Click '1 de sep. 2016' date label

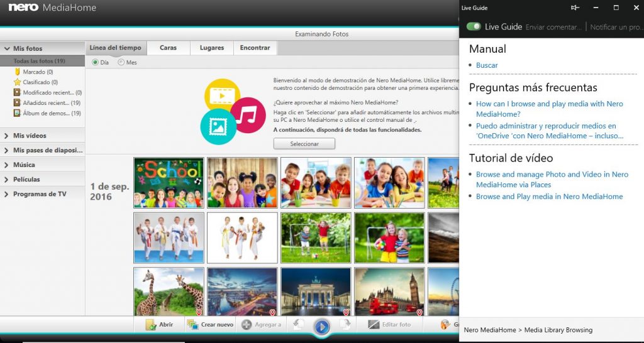109,192
